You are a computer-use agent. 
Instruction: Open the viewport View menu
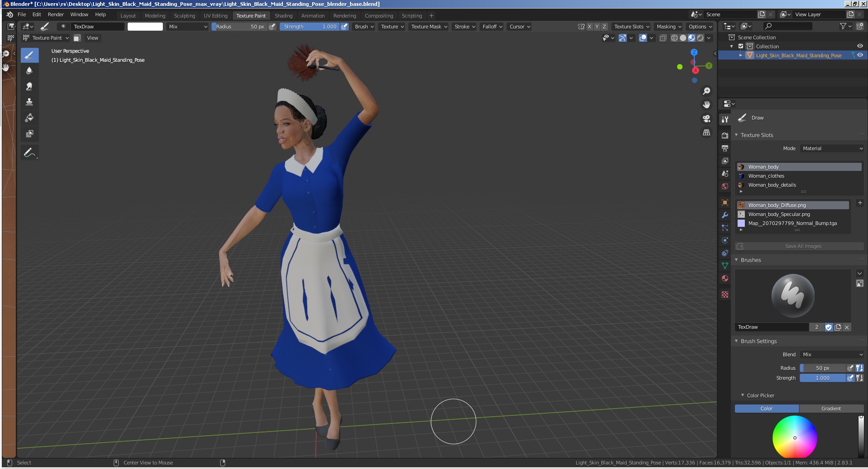[x=92, y=38]
